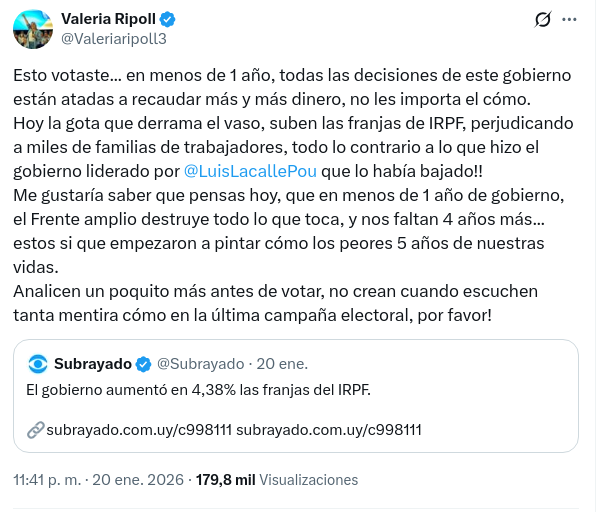This screenshot has height=512, width=604.
Task: Open the three-dot more options menu
Action: (x=570, y=20)
